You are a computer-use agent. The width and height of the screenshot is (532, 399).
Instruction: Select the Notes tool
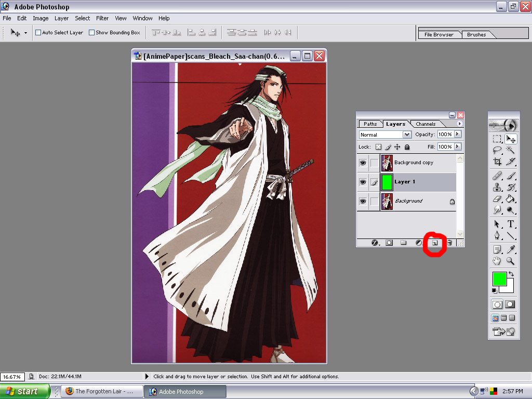497,250
